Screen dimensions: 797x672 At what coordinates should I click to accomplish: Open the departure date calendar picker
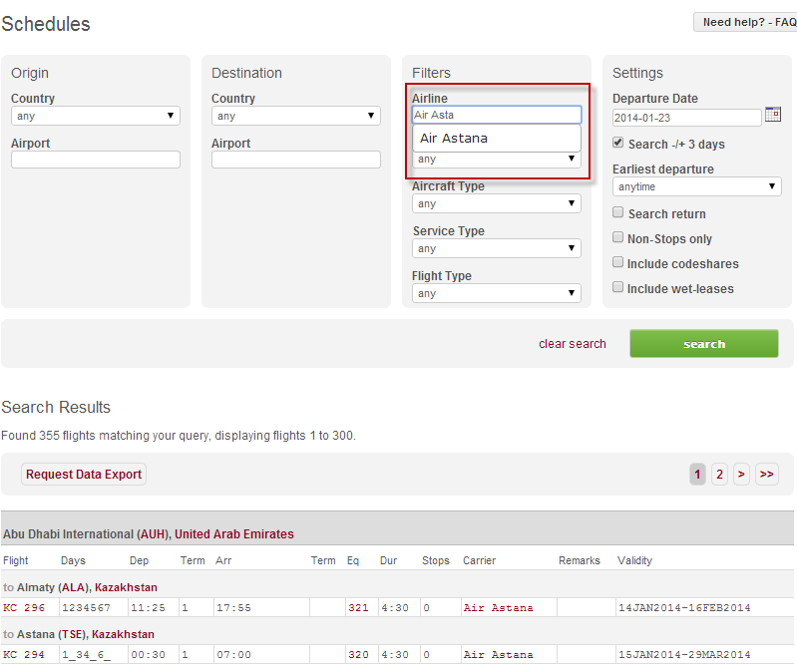(773, 115)
